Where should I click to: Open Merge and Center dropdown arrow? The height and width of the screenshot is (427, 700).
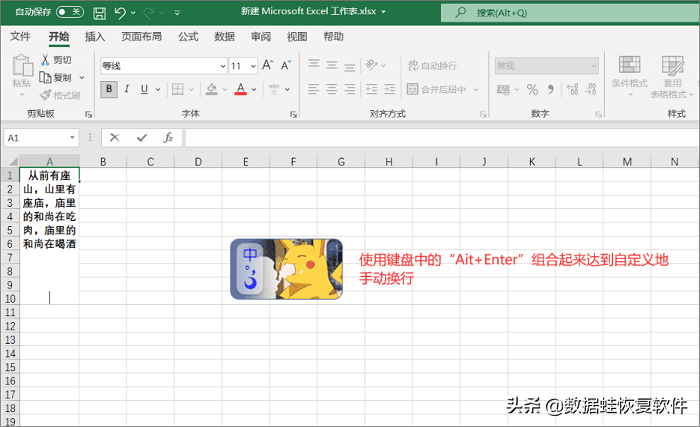tap(476, 89)
